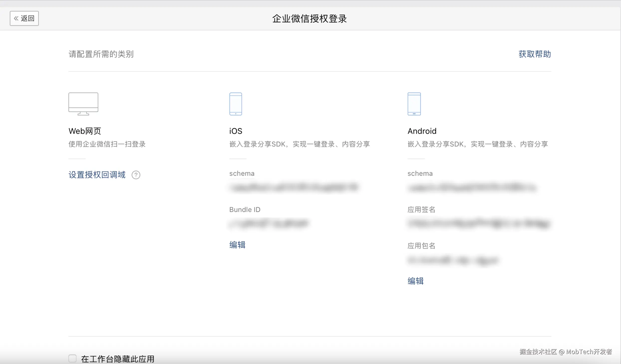Click the blurred 应用包名 value
This screenshot has width=621, height=364.
[x=453, y=260]
